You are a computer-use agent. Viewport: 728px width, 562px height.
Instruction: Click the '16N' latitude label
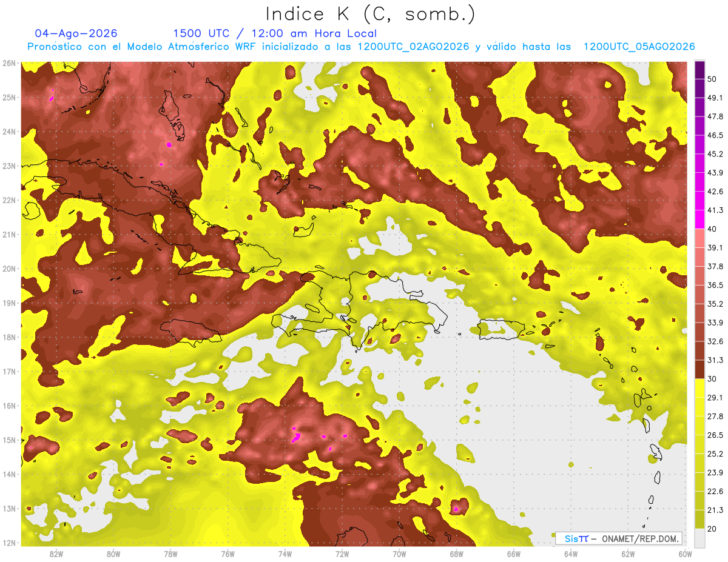pos(8,406)
